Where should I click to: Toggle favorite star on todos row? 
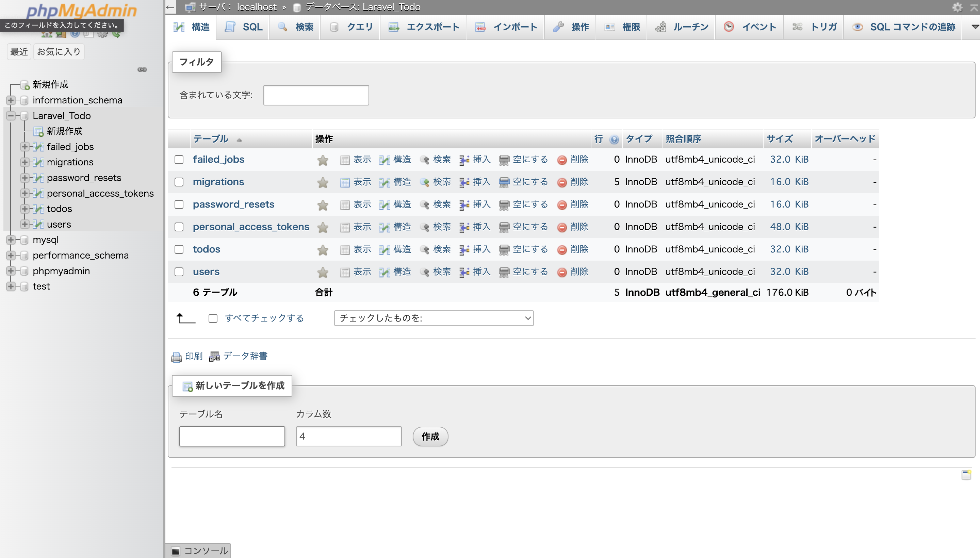323,250
